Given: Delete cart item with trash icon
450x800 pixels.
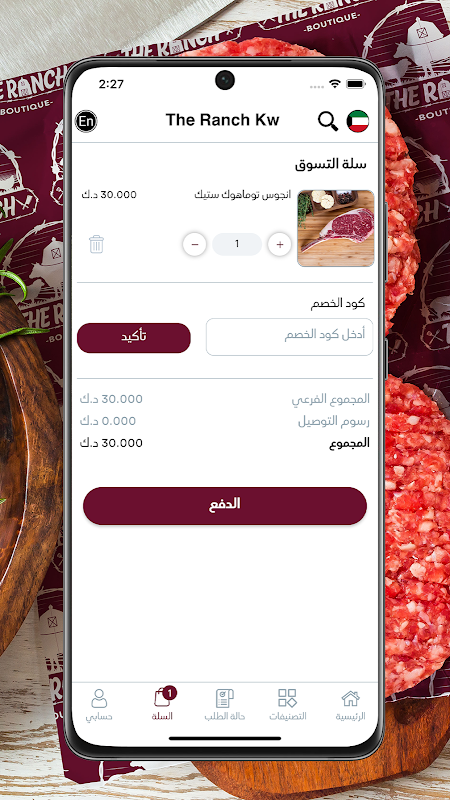Looking at the screenshot, I should coord(96,244).
